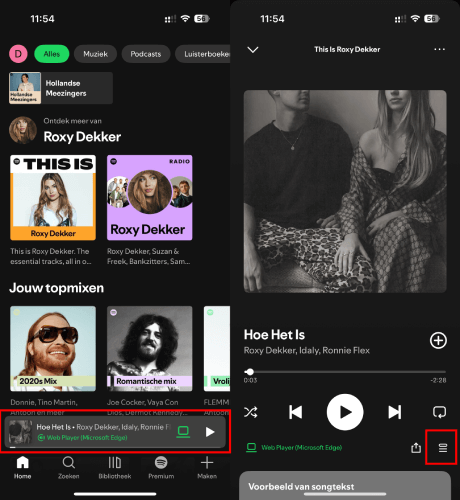Open the play queue icon
The image size is (460, 500).
click(442, 448)
